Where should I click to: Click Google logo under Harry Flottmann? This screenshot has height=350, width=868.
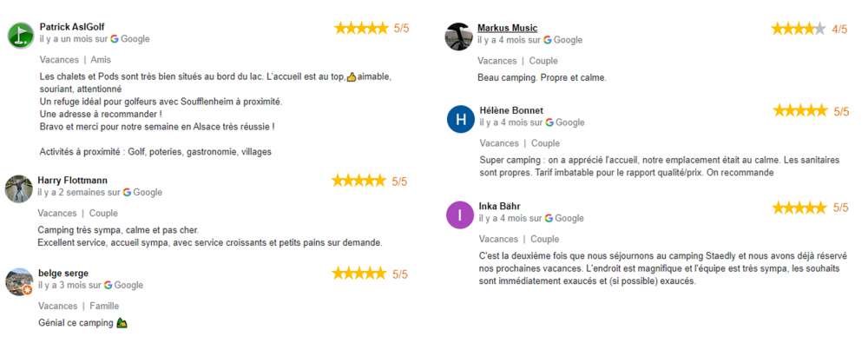point(127,193)
